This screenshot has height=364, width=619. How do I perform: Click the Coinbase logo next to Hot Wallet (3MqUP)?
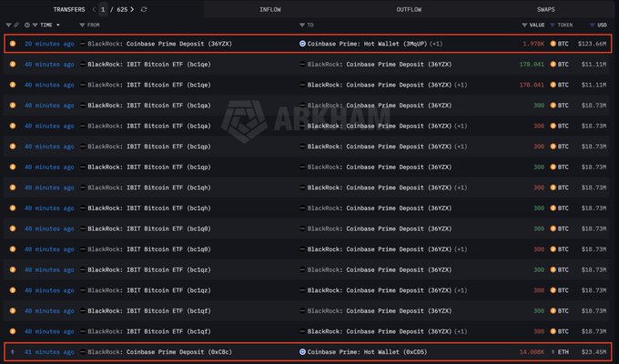click(302, 44)
